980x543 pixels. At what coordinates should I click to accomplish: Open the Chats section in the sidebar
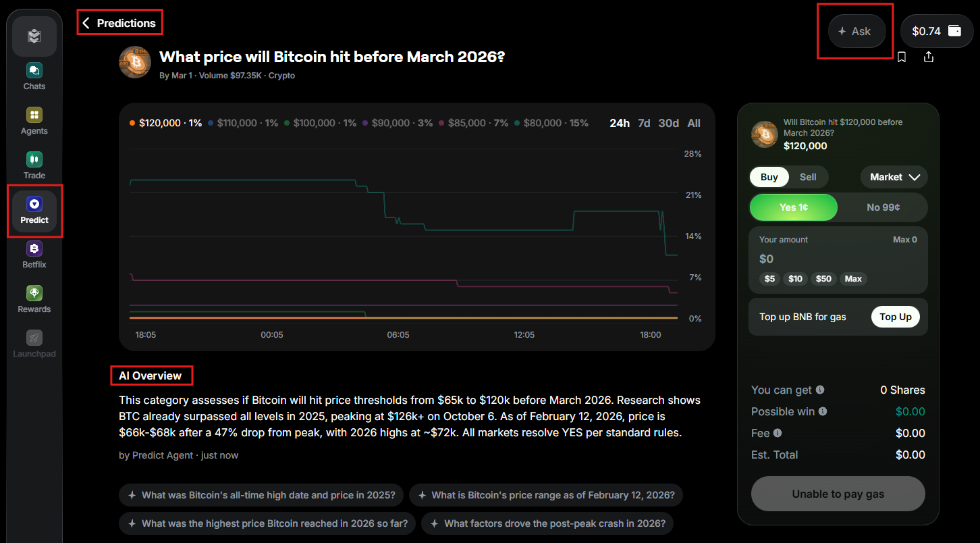point(34,76)
